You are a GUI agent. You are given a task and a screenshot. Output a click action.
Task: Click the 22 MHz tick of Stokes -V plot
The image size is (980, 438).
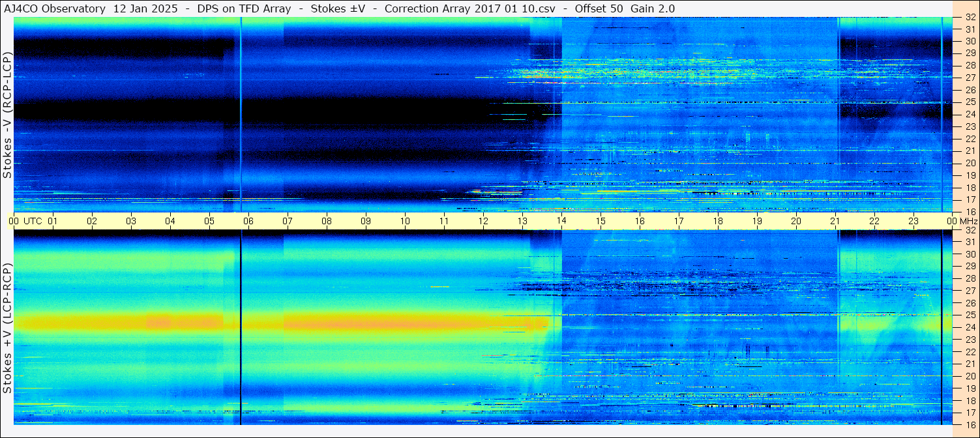[970, 139]
